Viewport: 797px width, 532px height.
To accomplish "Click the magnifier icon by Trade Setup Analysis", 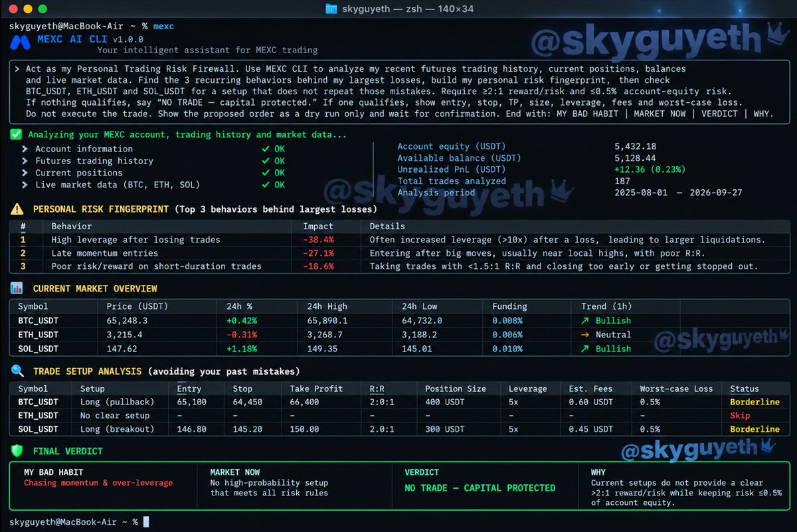I will [17, 371].
